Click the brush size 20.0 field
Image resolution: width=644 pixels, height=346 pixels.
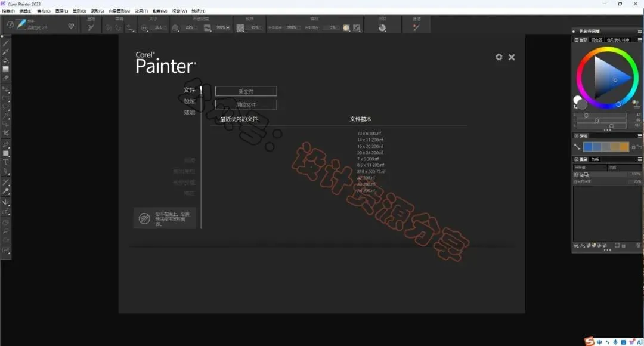159,27
